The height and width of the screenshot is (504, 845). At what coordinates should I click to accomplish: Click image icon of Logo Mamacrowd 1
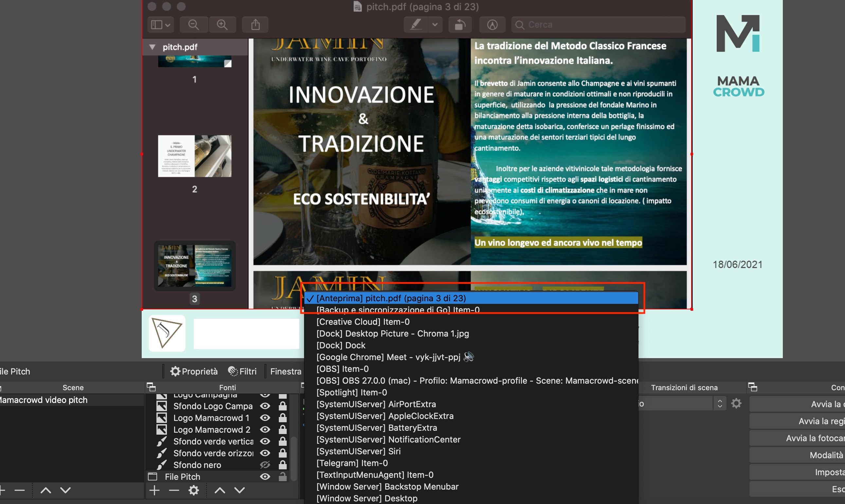pyautogui.click(x=162, y=418)
